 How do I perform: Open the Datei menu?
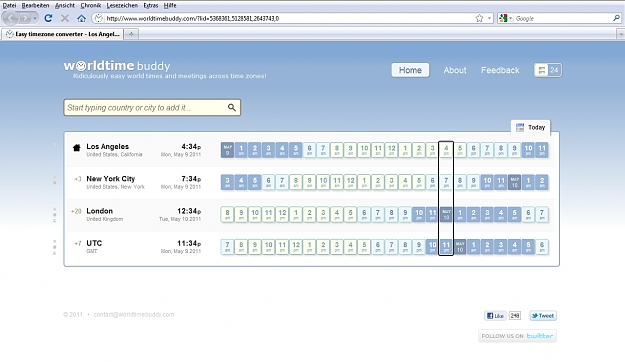9,5
